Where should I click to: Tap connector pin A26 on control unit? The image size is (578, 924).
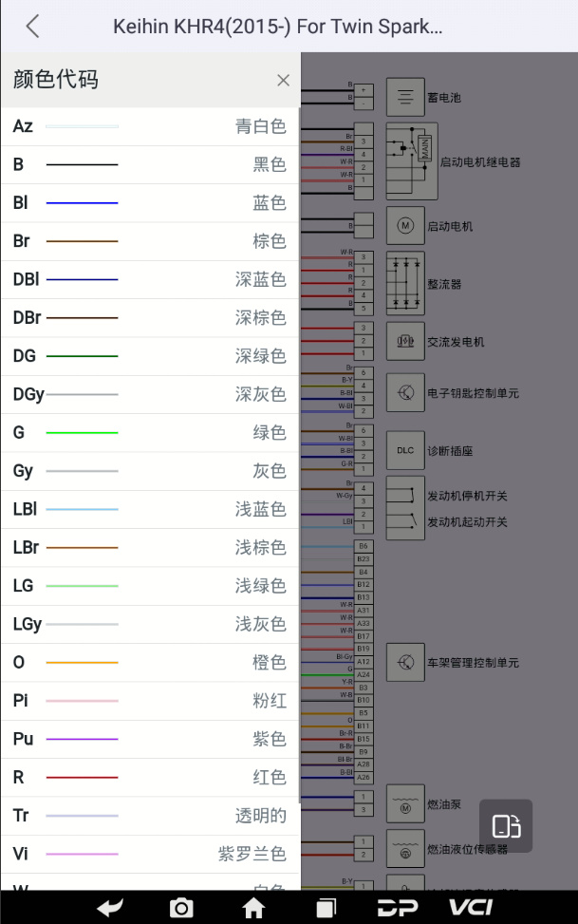[x=364, y=777]
